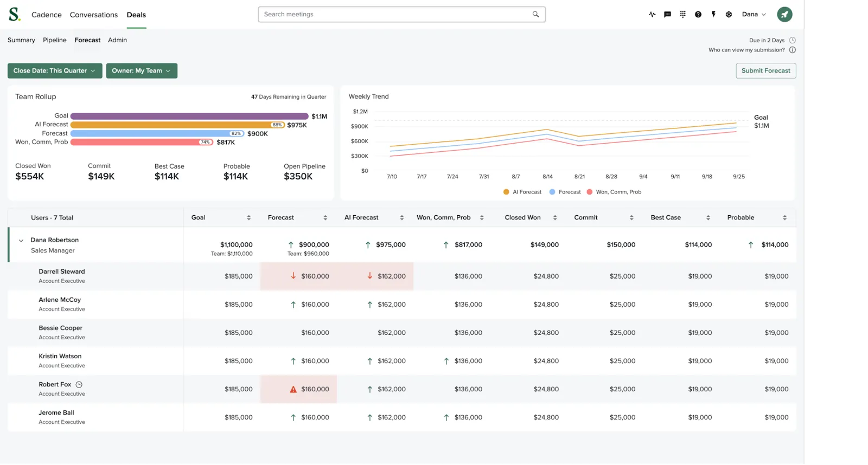Open the chat messages icon
This screenshot has height=465, width=868.
pos(667,15)
